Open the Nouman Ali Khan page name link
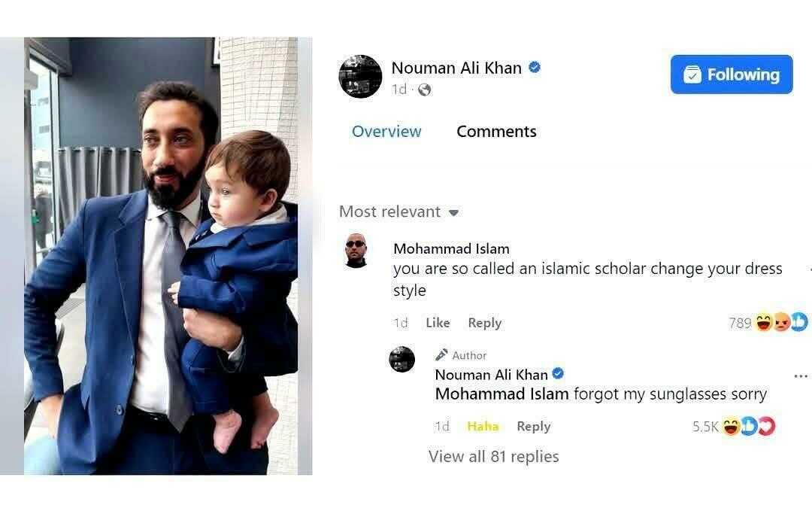Screen dimensions: 812x511 (x=456, y=68)
